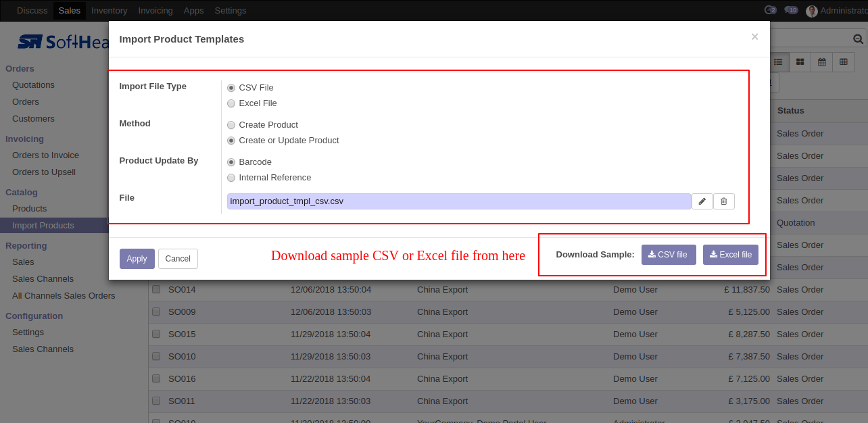The height and width of the screenshot is (423, 868).
Task: Open Orders to Upsell
Action: point(44,172)
